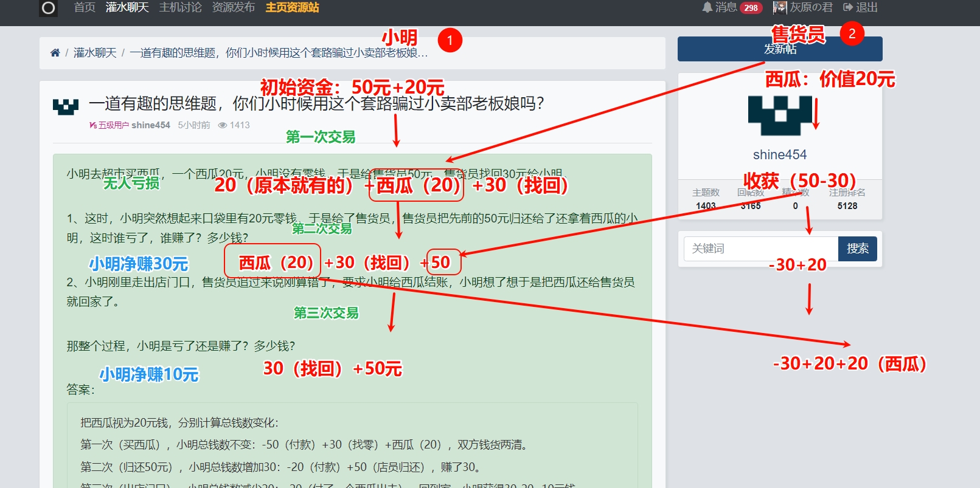Open shine454 author link under title
Image resolution: width=980 pixels, height=488 pixels.
tap(151, 125)
